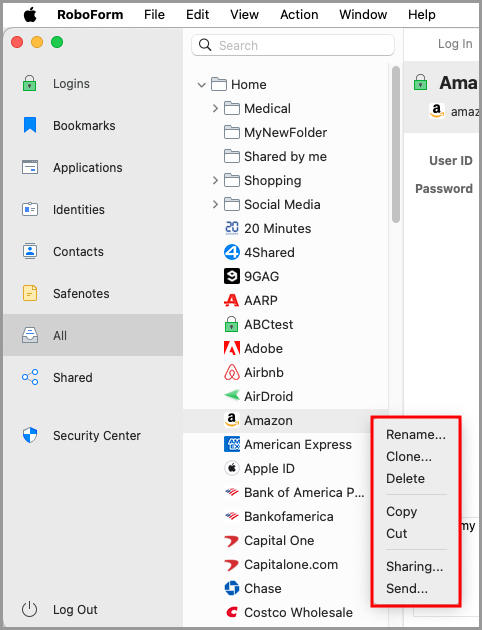
Task: Open the Window menu
Action: pos(363,14)
